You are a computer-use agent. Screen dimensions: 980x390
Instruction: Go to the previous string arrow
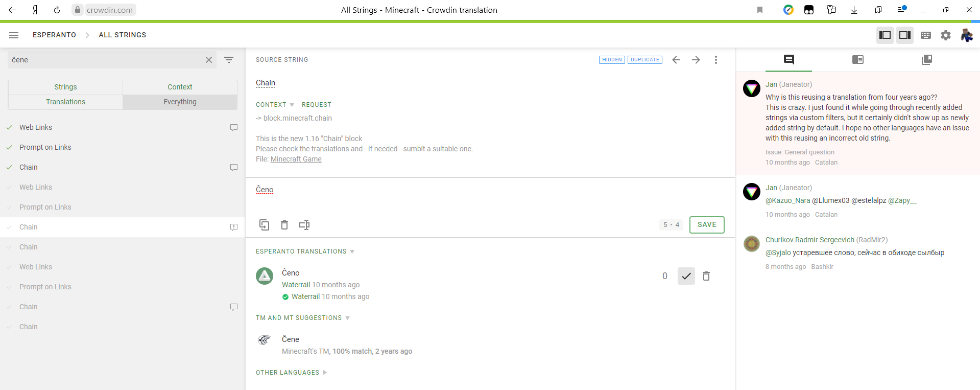[676, 60]
